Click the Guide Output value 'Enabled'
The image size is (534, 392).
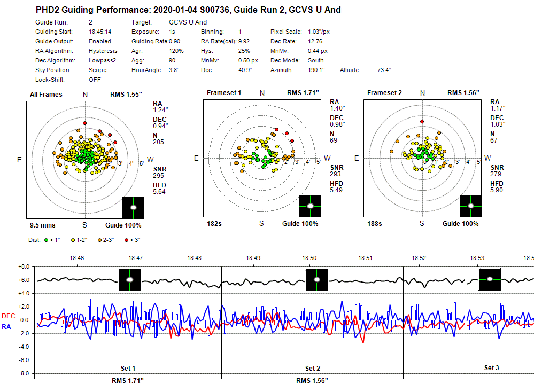coord(100,41)
